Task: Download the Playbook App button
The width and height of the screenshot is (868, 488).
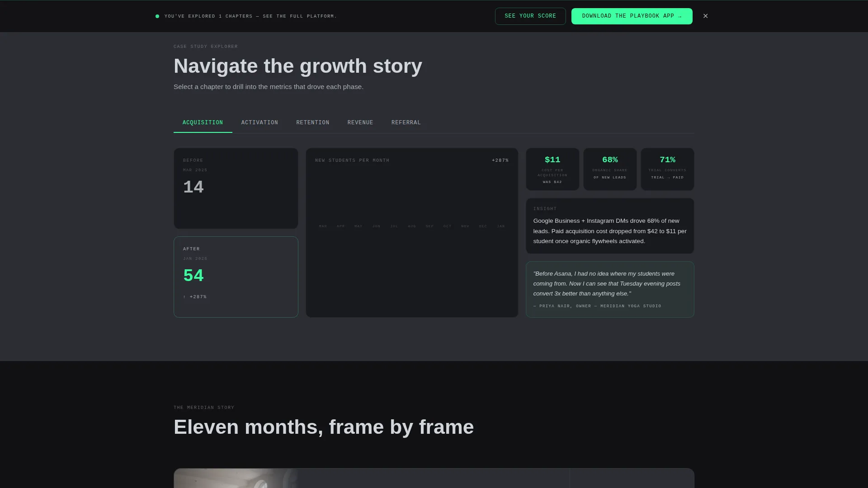Action: coord(632,16)
